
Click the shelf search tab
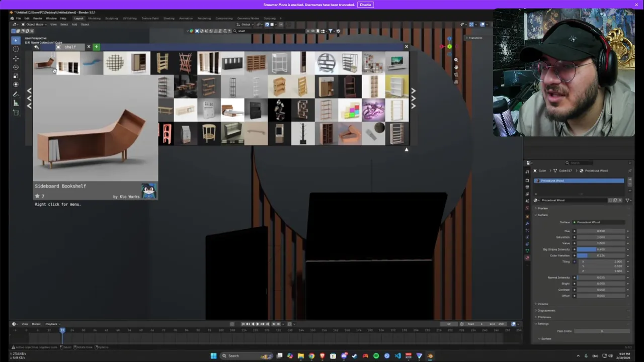(70, 47)
